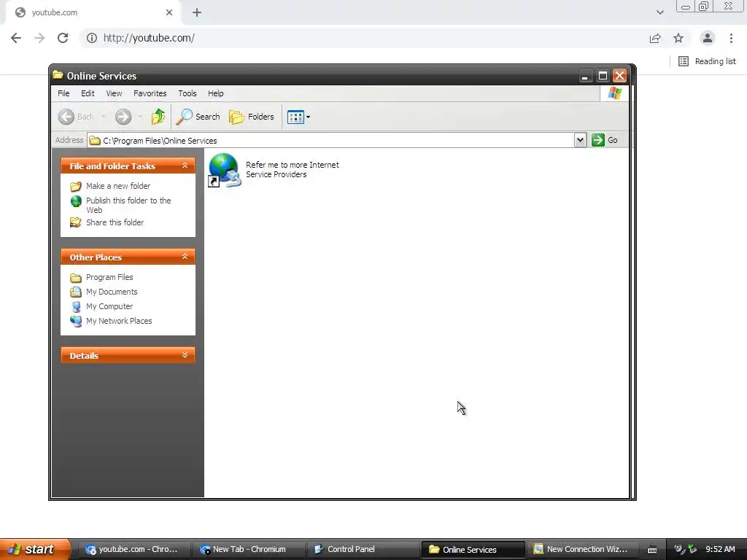Open the File menu
This screenshot has width=747, height=560.
pyautogui.click(x=63, y=93)
